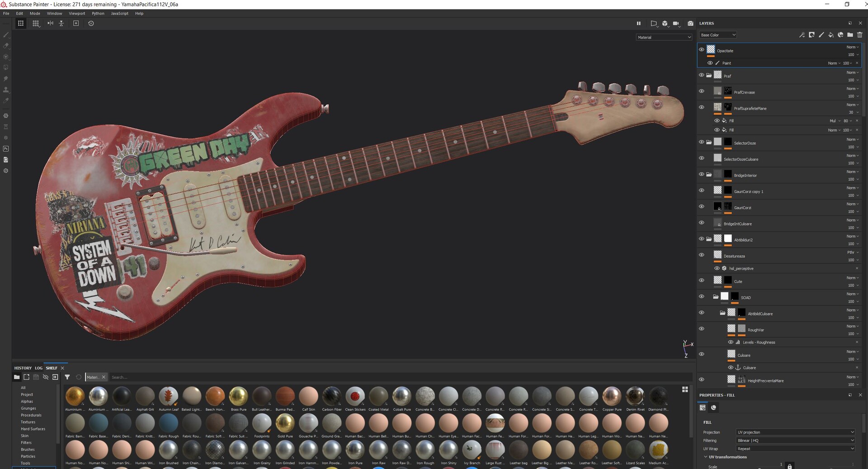Collapse the AbtibildCuloare folder
Image resolution: width=868 pixels, height=469 pixels.
click(722, 313)
